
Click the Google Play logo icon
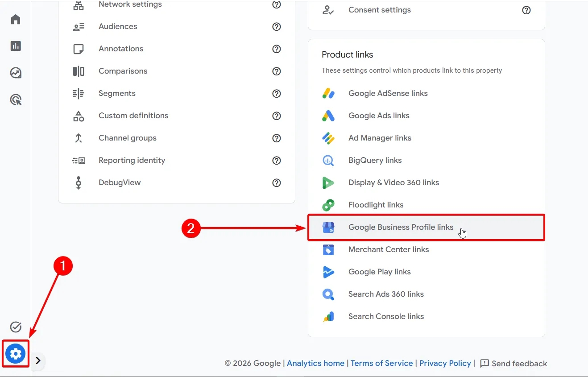328,272
